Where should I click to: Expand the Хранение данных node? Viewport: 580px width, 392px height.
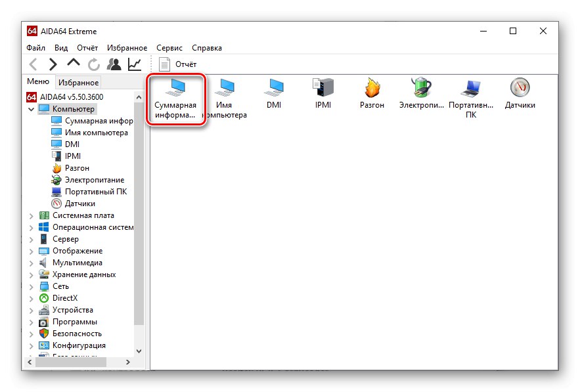click(x=32, y=274)
